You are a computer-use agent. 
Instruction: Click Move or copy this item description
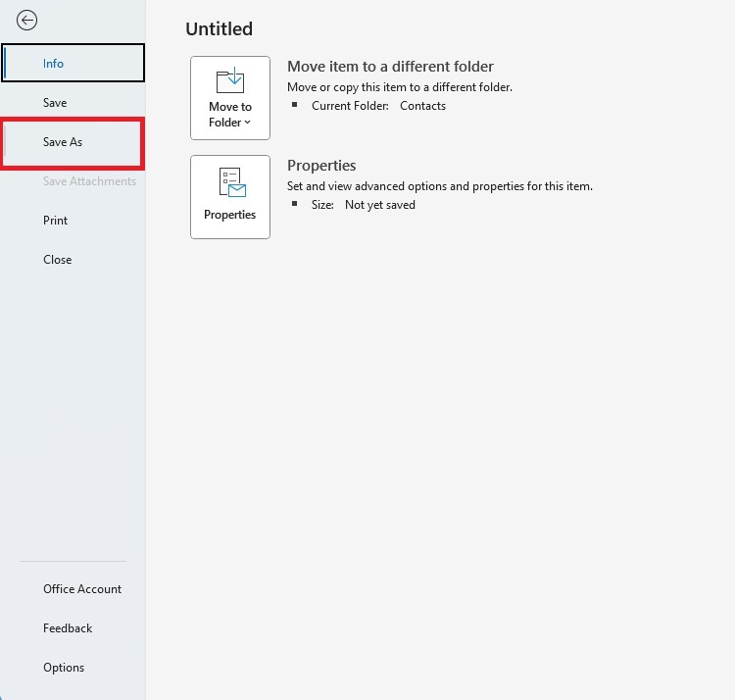pos(400,87)
